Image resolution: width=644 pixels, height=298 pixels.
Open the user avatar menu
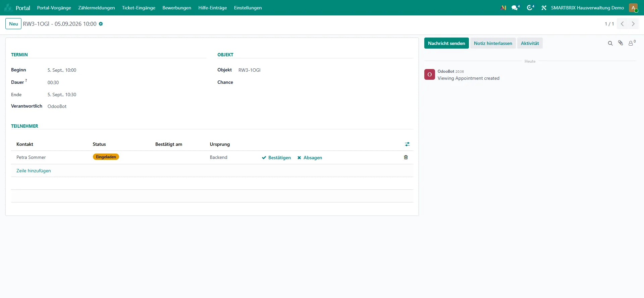coord(633,8)
